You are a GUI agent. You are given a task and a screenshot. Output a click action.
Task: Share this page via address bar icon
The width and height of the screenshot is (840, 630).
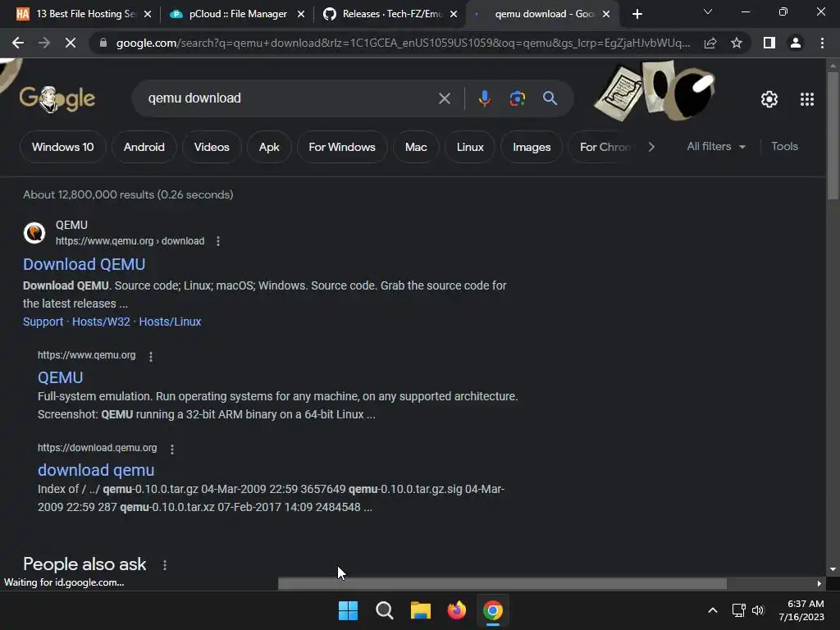[710, 43]
